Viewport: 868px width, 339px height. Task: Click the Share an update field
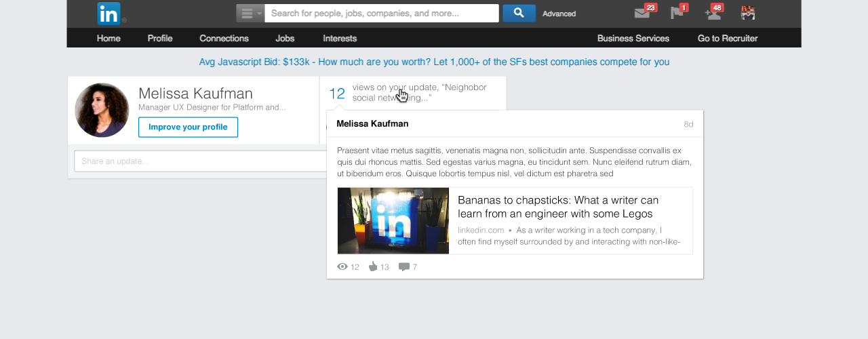coord(201,161)
